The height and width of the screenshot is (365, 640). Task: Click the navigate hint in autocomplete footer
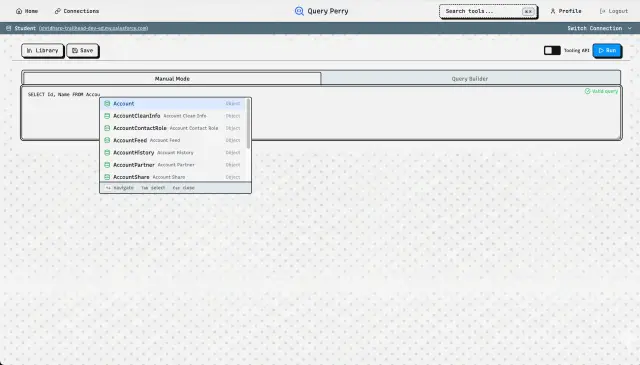(120, 188)
